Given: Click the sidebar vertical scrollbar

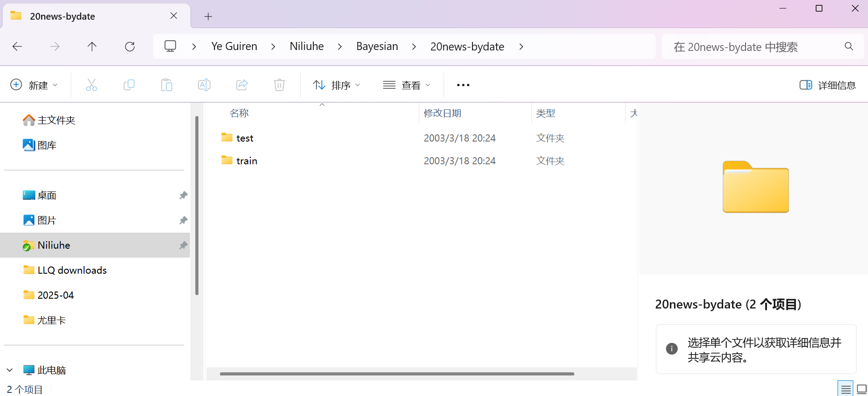Looking at the screenshot, I should pyautogui.click(x=197, y=205).
